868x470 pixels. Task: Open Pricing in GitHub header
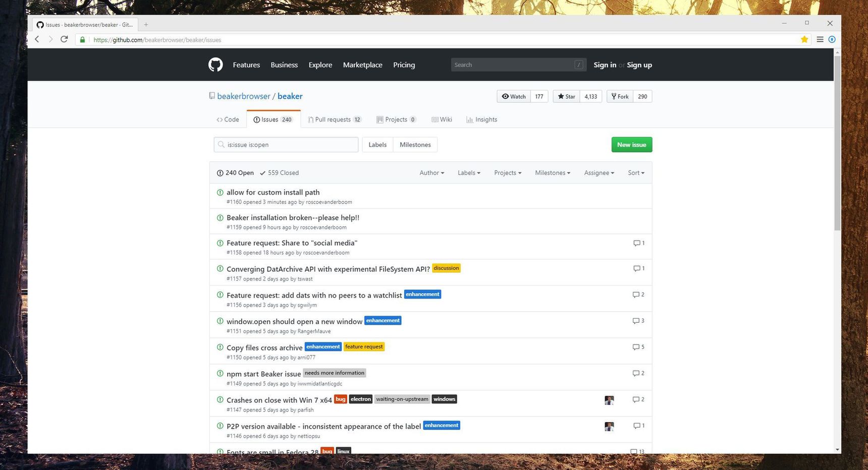point(404,65)
